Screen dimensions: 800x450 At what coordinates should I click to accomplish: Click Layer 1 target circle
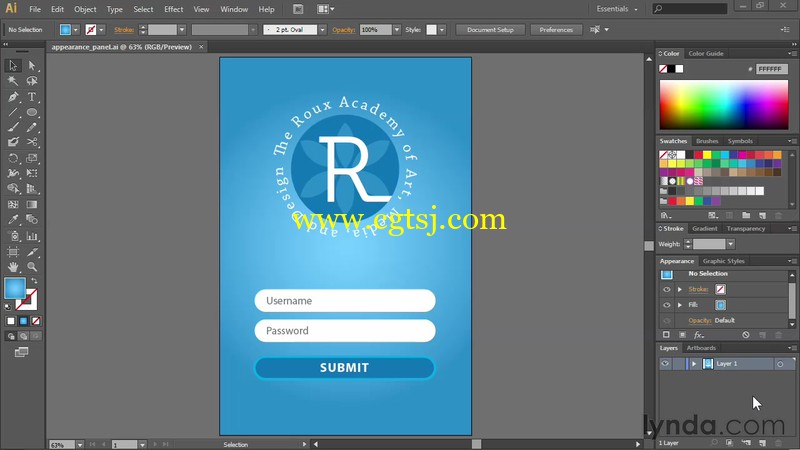(x=780, y=364)
